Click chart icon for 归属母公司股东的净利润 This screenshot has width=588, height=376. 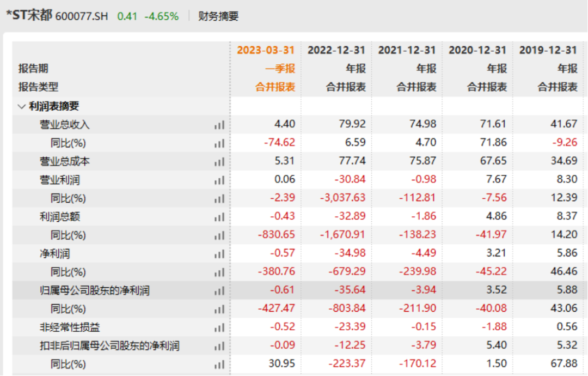pyautogui.click(x=219, y=291)
